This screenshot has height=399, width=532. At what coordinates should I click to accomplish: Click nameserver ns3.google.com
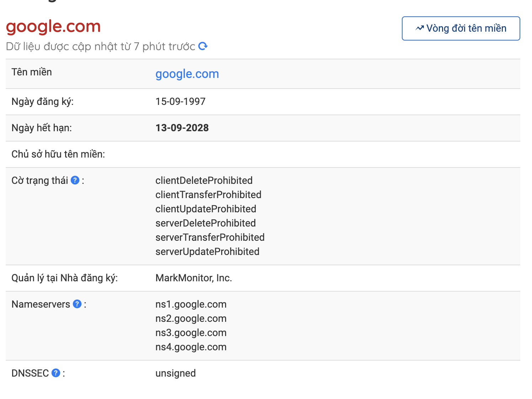(x=191, y=333)
